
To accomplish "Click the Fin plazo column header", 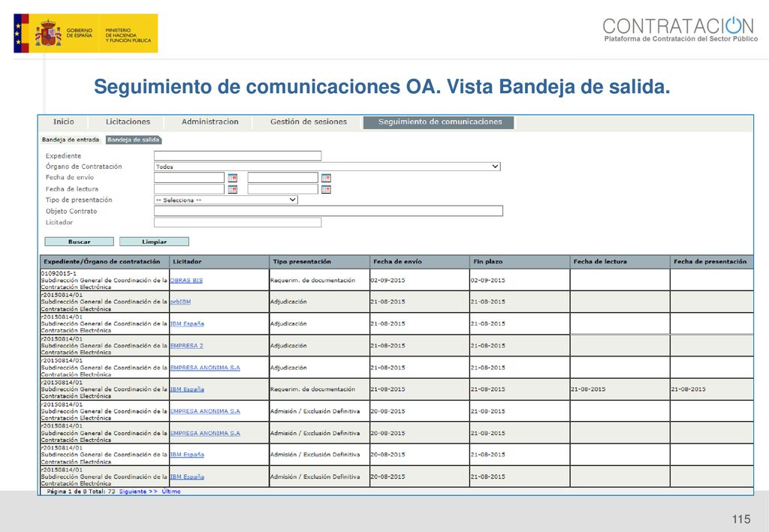I will click(520, 262).
